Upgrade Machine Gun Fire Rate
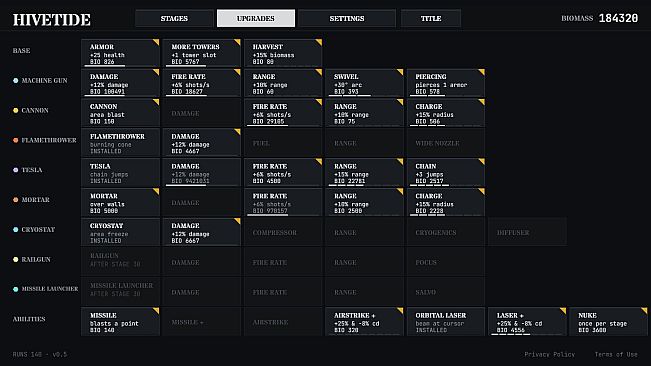 pyautogui.click(x=202, y=83)
